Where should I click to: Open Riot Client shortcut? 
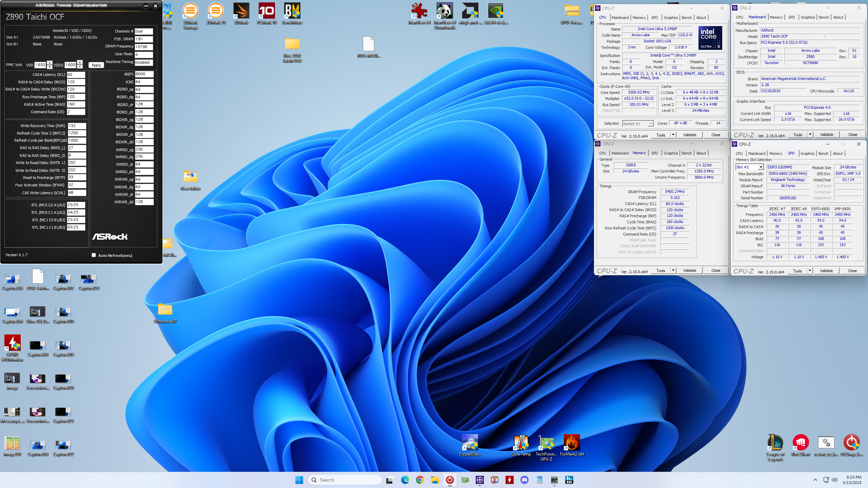(x=801, y=445)
